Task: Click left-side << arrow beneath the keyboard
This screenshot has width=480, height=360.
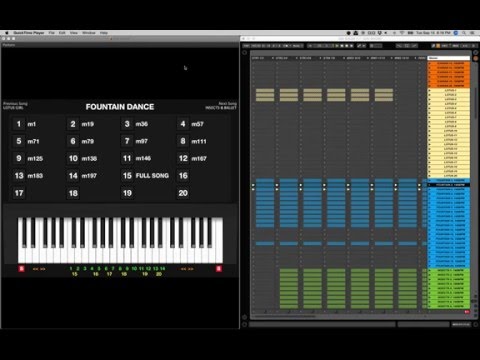Action: point(35,269)
